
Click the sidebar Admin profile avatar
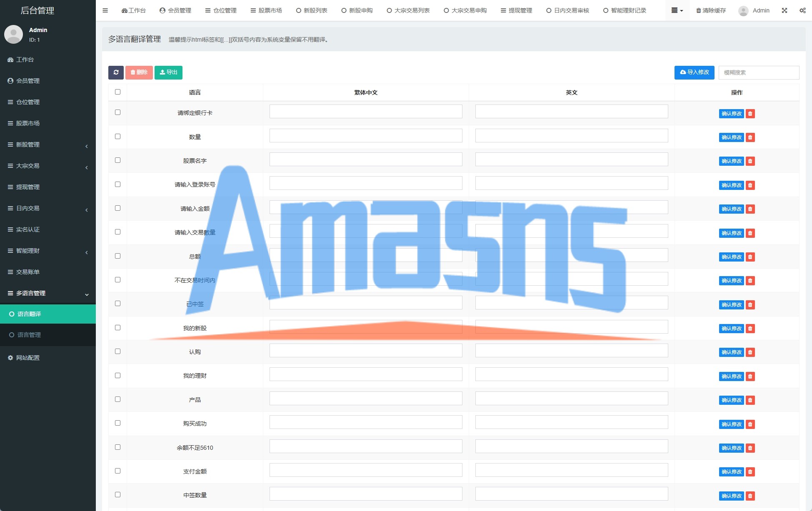13,34
